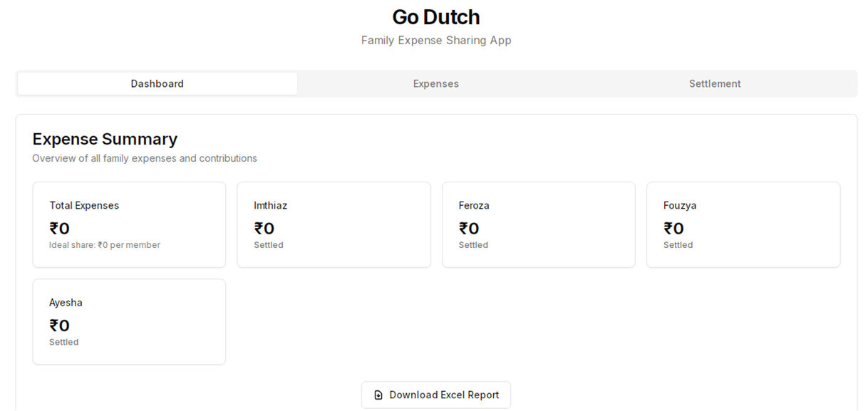Select the Total Expenses summary card
This screenshot has height=411, width=868.
129,224
